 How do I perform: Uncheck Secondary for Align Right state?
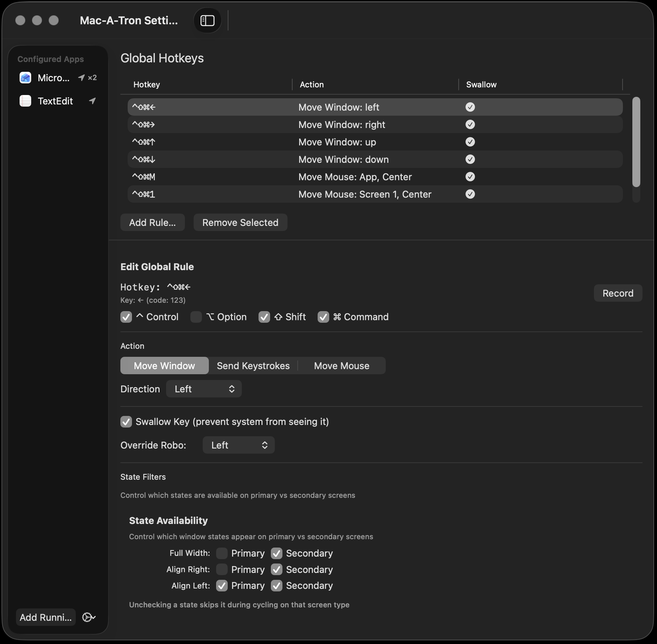tap(277, 569)
